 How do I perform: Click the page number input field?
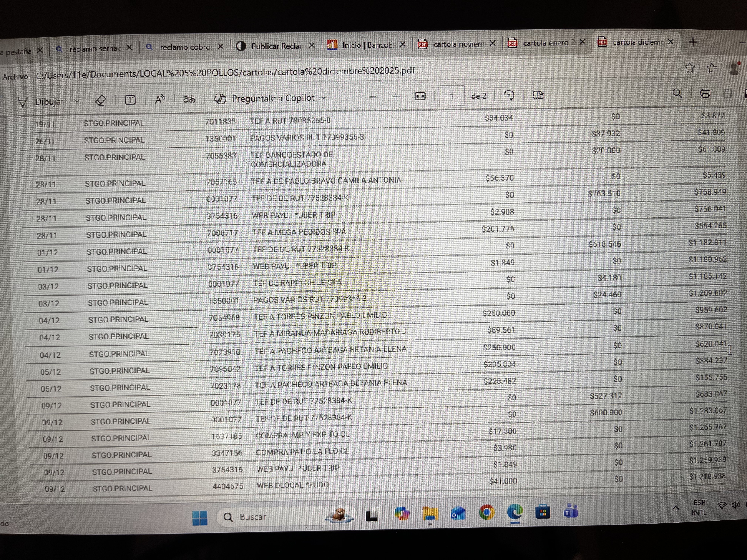pos(451,96)
